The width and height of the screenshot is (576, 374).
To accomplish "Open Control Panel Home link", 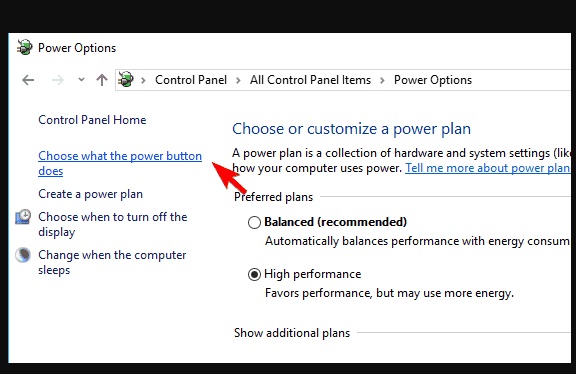I will click(92, 120).
